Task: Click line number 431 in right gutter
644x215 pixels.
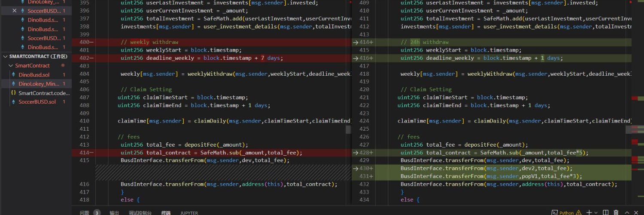Action: coord(364,176)
